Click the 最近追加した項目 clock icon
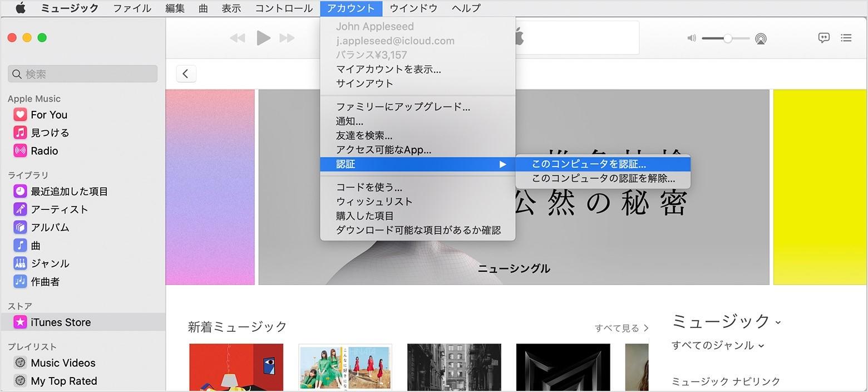 tap(20, 191)
